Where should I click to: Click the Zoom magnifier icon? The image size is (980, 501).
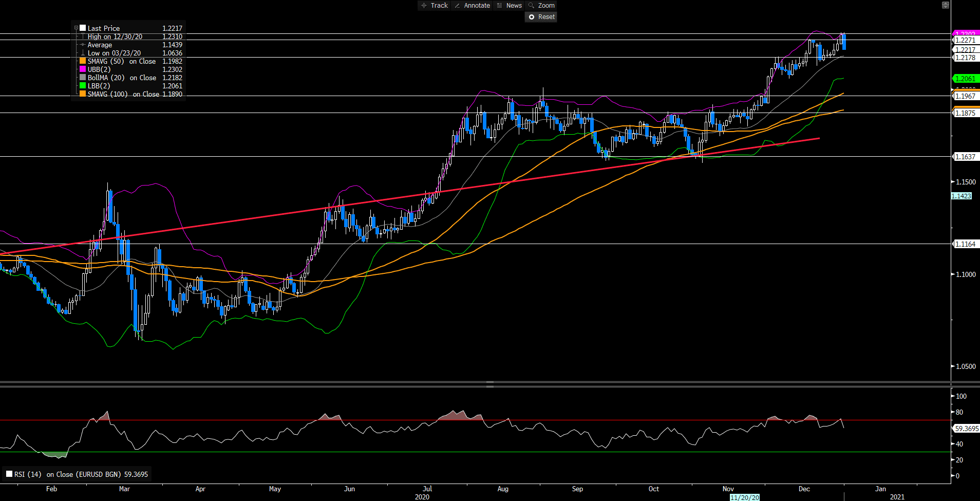[x=532, y=5]
